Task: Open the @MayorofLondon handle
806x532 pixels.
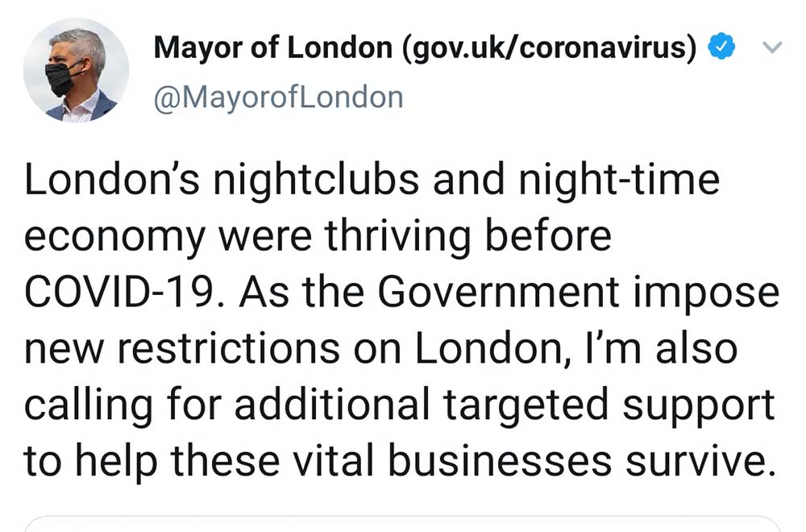Action: click(278, 98)
